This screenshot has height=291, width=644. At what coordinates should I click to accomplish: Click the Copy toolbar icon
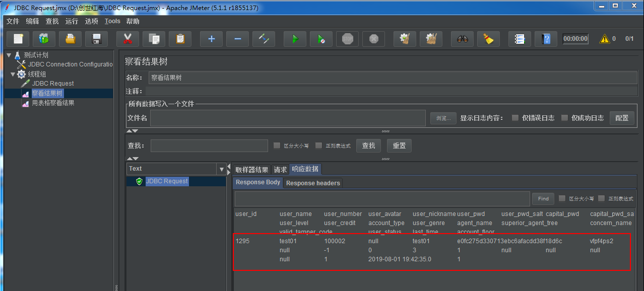[x=154, y=39]
